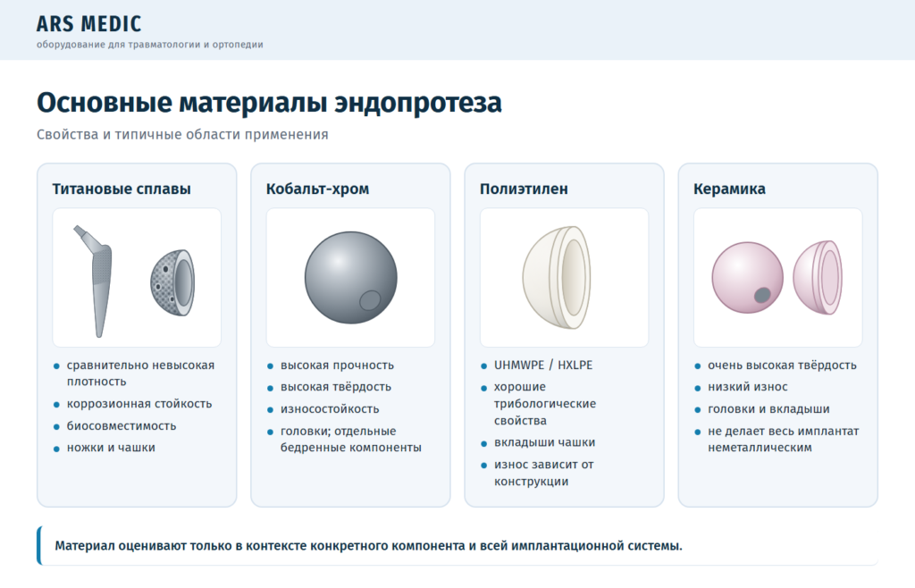Click the bullet 'коррозионная стойкость'
This screenshot has height=588, width=915.
click(x=139, y=404)
